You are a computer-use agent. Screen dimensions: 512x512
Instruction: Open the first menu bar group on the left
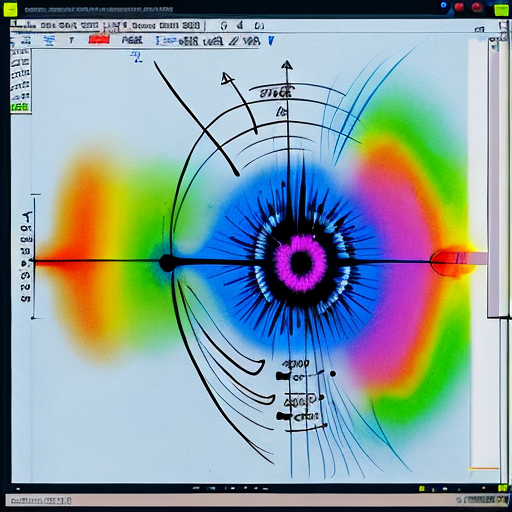pyautogui.click(x=56, y=25)
